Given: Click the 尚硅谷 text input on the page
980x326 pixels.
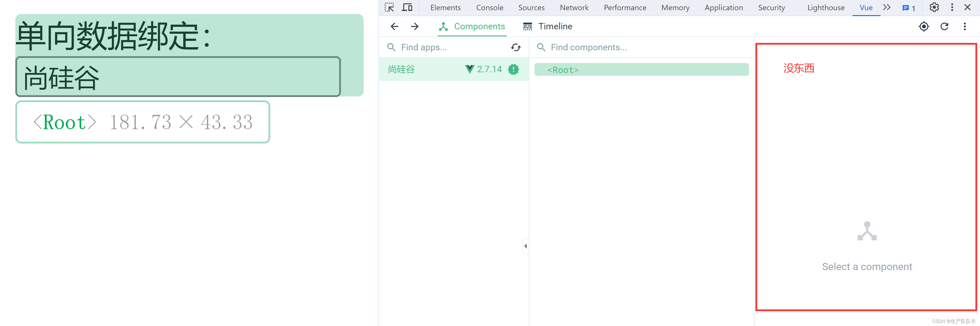Looking at the screenshot, I should point(178,77).
